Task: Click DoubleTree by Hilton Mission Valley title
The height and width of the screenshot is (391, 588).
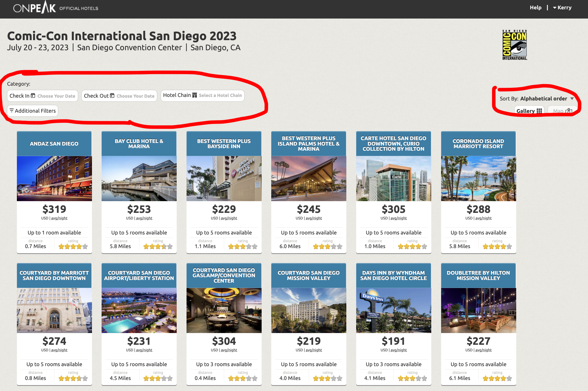Action: tap(478, 276)
